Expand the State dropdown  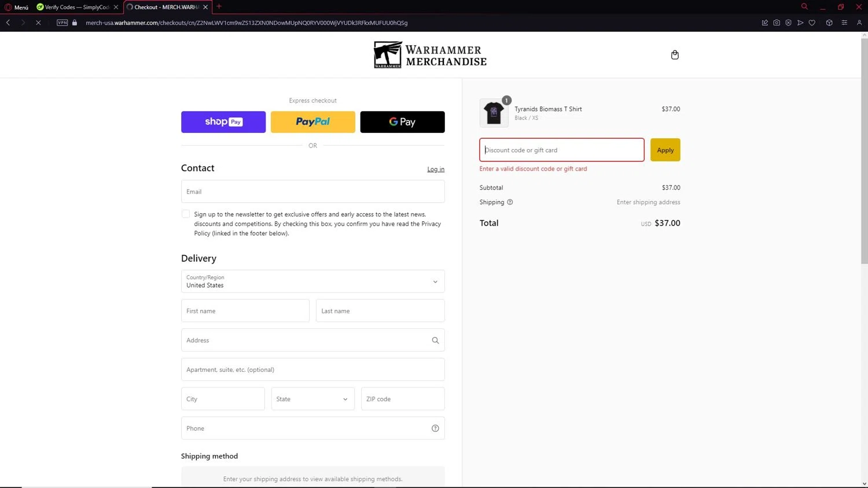pos(313,399)
